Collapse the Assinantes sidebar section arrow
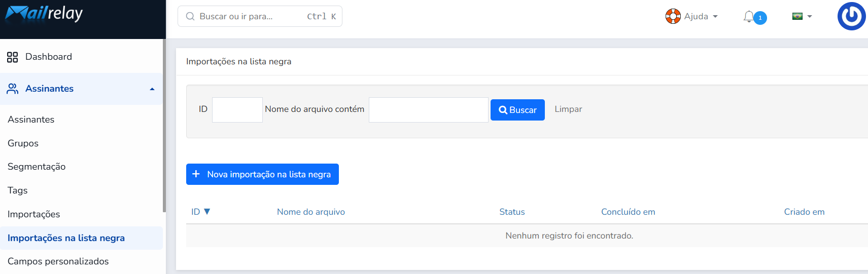Viewport: 868px width, 274px height. coord(152,89)
